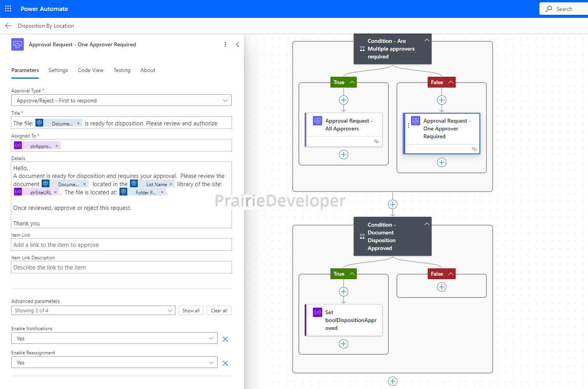588x389 pixels.
Task: Remove the strAppro token from Assigned To
Action: point(57,146)
